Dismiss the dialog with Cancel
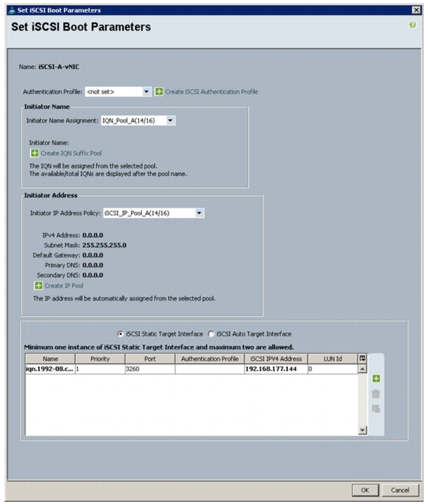 pyautogui.click(x=400, y=491)
